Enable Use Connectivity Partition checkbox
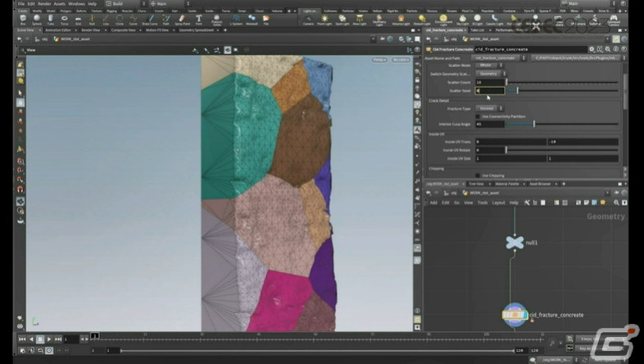This screenshot has height=364, width=644. 478,116
